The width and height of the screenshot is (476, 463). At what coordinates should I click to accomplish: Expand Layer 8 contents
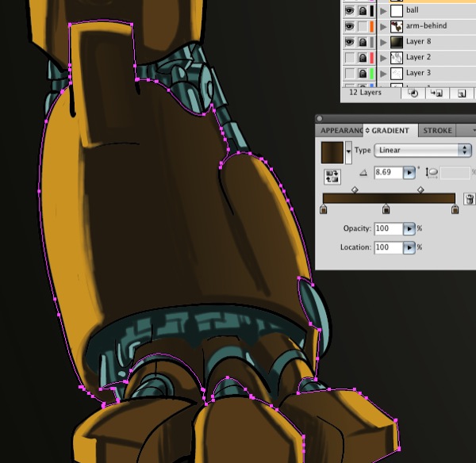pos(383,42)
